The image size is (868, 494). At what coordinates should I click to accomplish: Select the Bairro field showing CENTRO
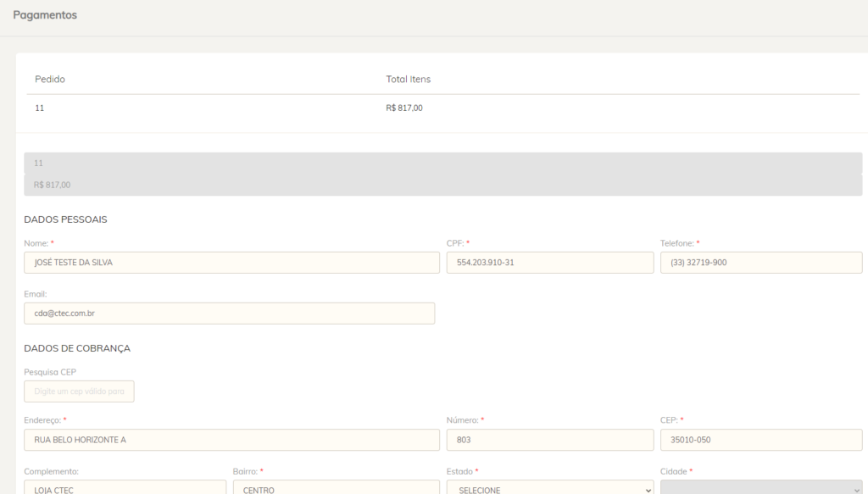click(x=336, y=487)
